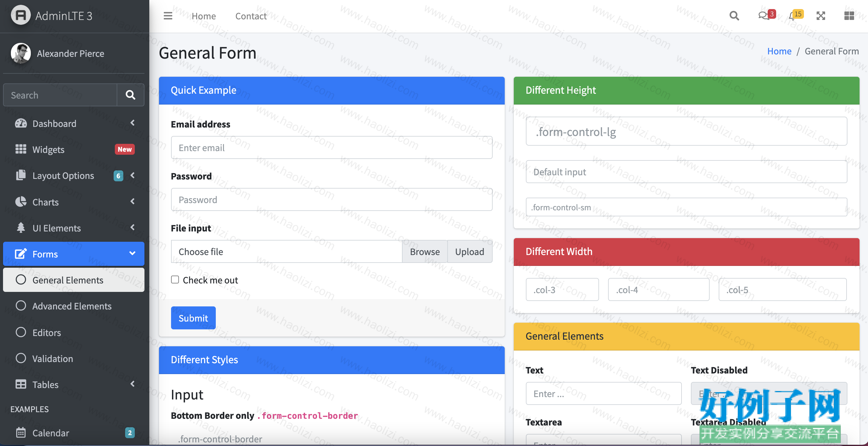Image resolution: width=868 pixels, height=446 pixels.
Task: Collapse the Forms menu chevron
Action: coord(132,253)
